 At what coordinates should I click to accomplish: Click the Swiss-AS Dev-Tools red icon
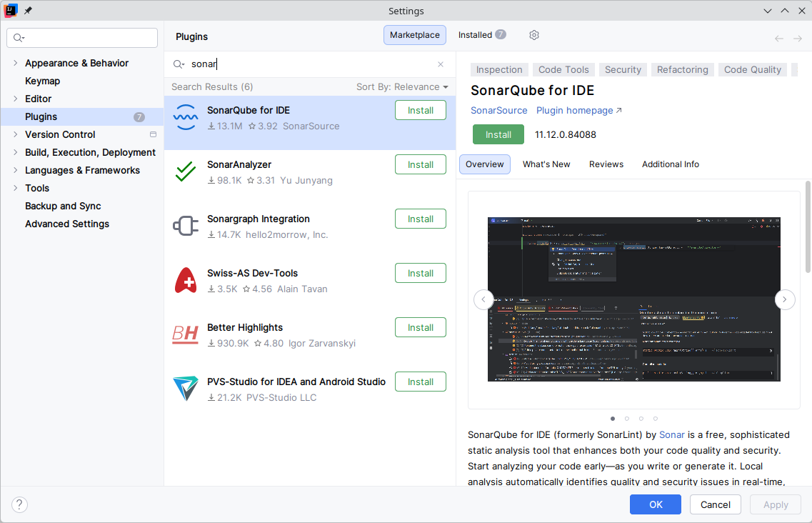[186, 280]
